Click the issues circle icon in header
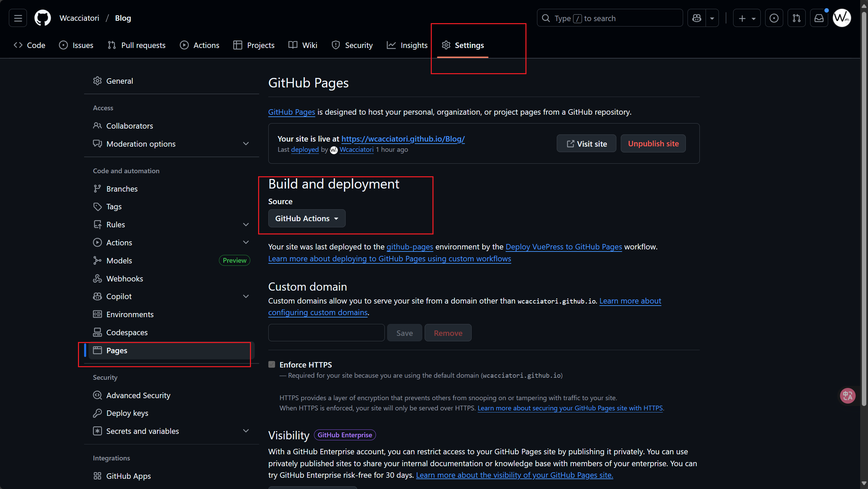Viewport: 868px width, 489px height. 774,18
